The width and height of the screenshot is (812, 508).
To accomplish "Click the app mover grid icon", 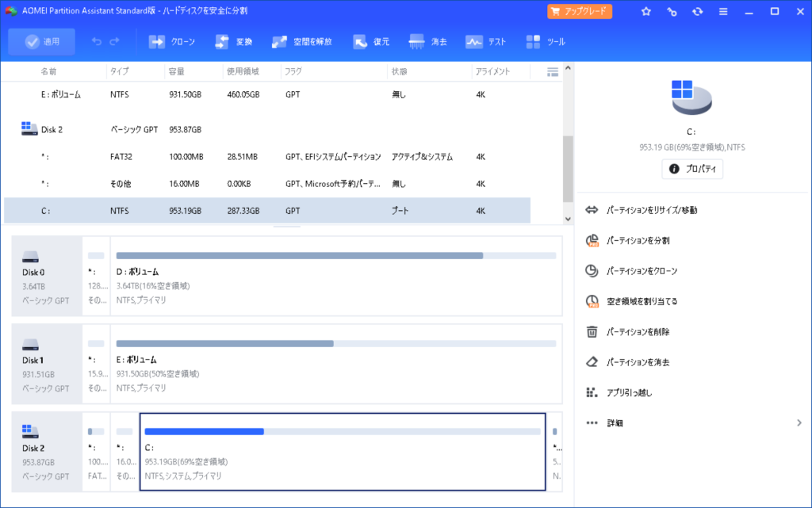I will [592, 392].
